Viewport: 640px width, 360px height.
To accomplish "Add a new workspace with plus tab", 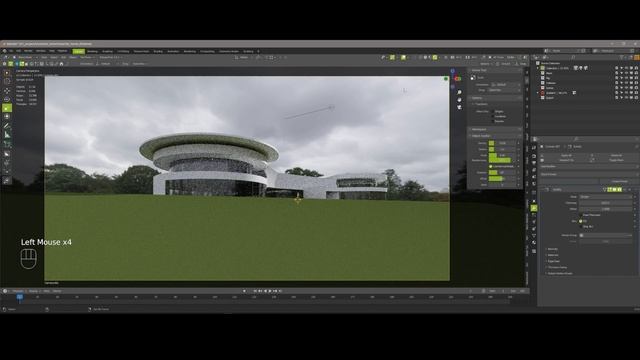I will [x=258, y=51].
